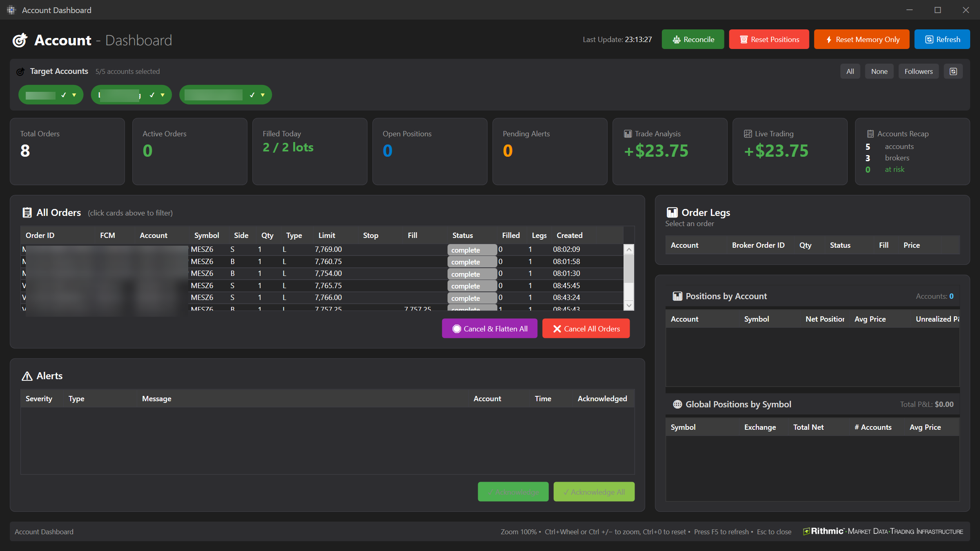The width and height of the screenshot is (980, 551).
Task: Click Reset Memory Only button
Action: tap(862, 39)
